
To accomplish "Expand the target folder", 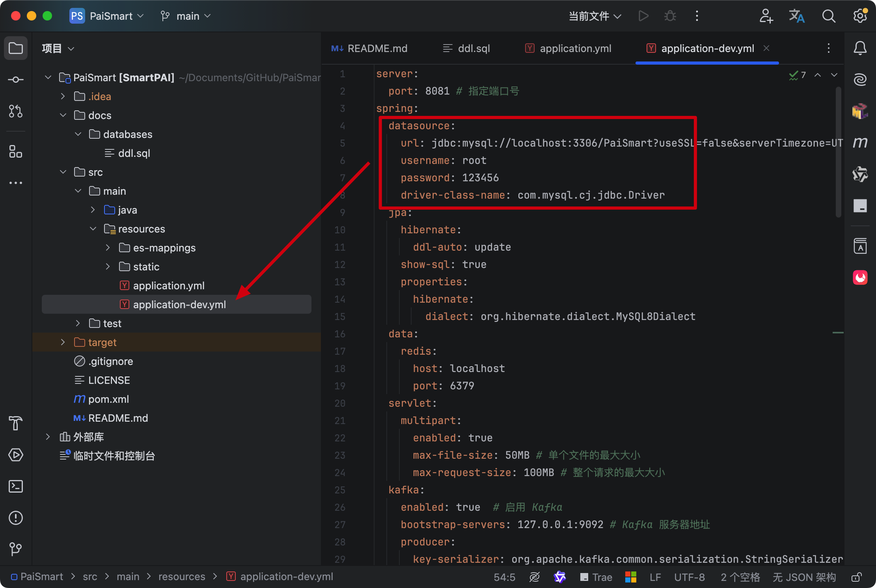I will 63,342.
